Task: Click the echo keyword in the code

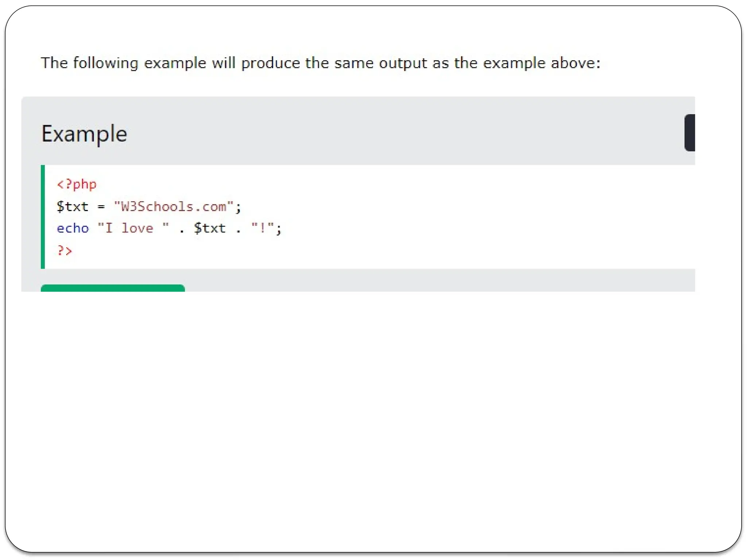Action: coord(73,229)
